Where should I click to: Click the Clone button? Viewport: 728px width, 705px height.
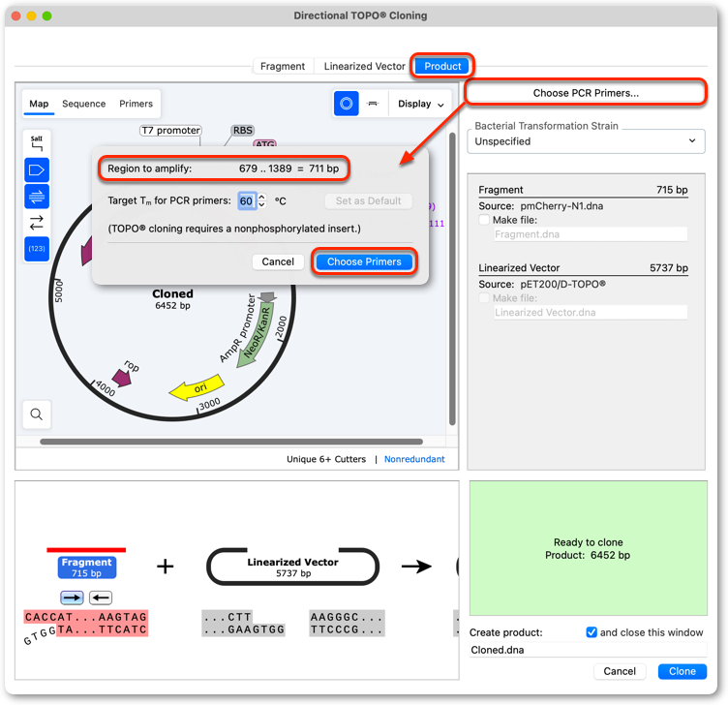(682, 671)
